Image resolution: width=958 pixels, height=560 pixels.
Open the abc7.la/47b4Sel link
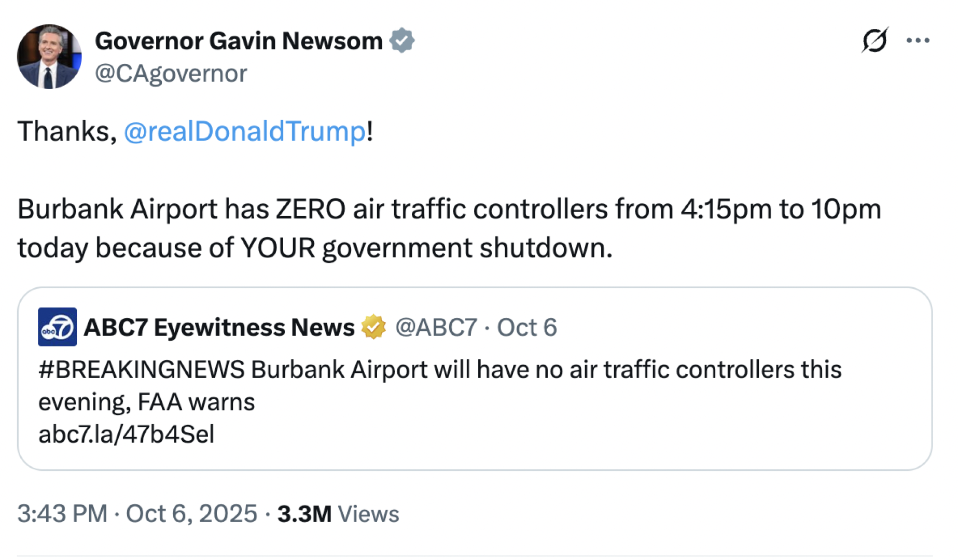click(126, 435)
